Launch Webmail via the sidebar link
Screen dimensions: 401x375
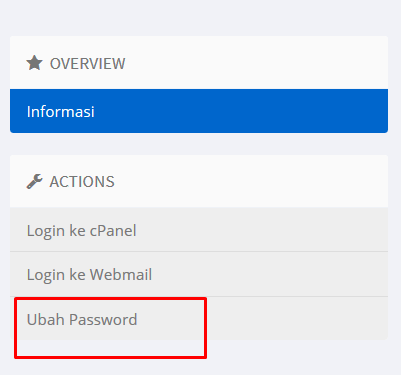point(199,274)
